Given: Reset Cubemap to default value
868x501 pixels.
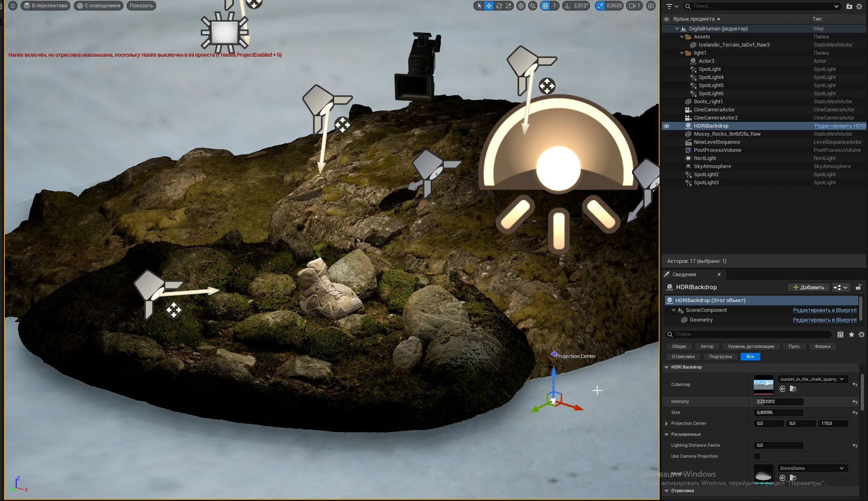Looking at the screenshot, I should pyautogui.click(x=855, y=384).
